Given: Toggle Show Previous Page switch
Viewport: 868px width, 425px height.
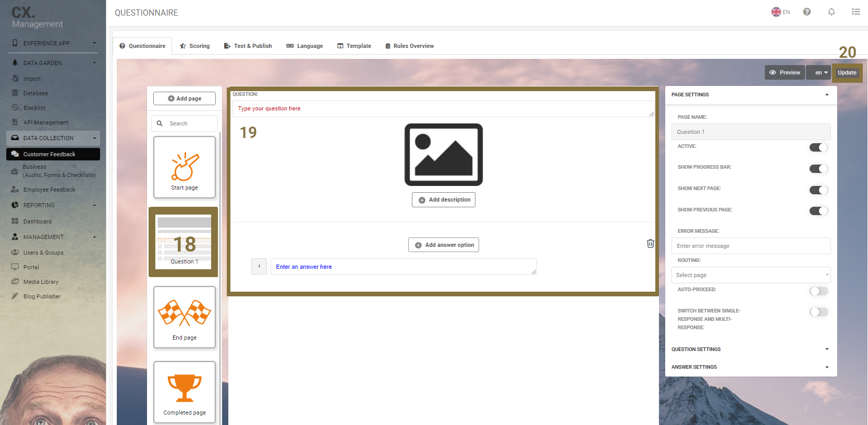Looking at the screenshot, I should point(818,211).
